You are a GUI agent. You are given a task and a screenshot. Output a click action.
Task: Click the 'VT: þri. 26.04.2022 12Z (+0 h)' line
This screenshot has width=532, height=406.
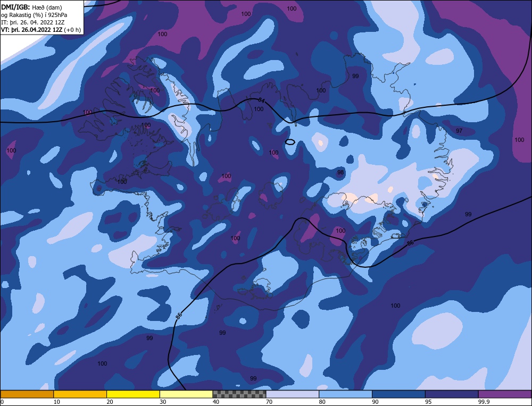pos(41,30)
